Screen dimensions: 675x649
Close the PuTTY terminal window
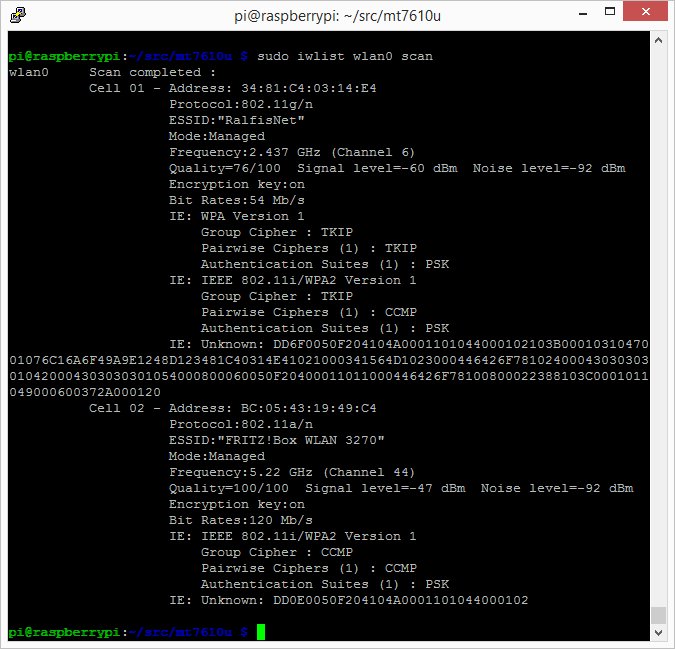coord(645,12)
